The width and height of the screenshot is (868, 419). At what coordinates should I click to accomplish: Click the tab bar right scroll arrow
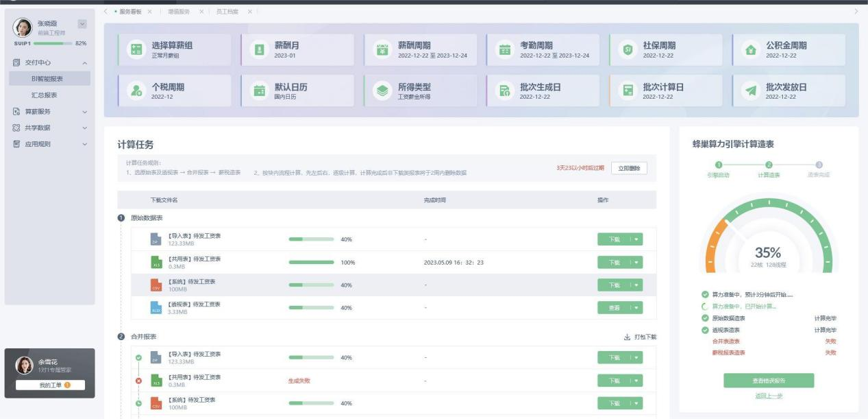856,12
